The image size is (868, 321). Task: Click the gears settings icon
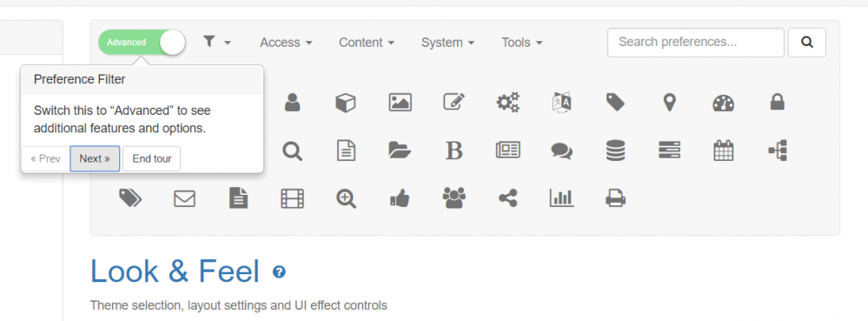(507, 103)
